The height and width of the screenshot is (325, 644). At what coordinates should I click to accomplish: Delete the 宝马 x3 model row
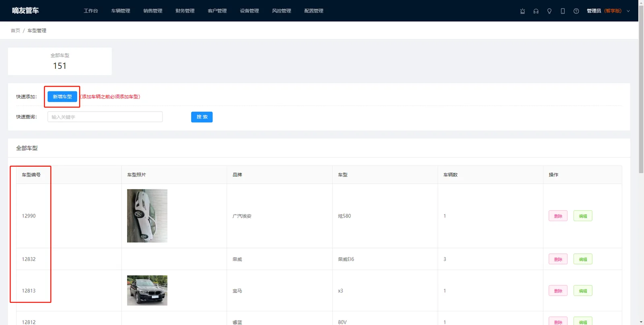(558, 290)
